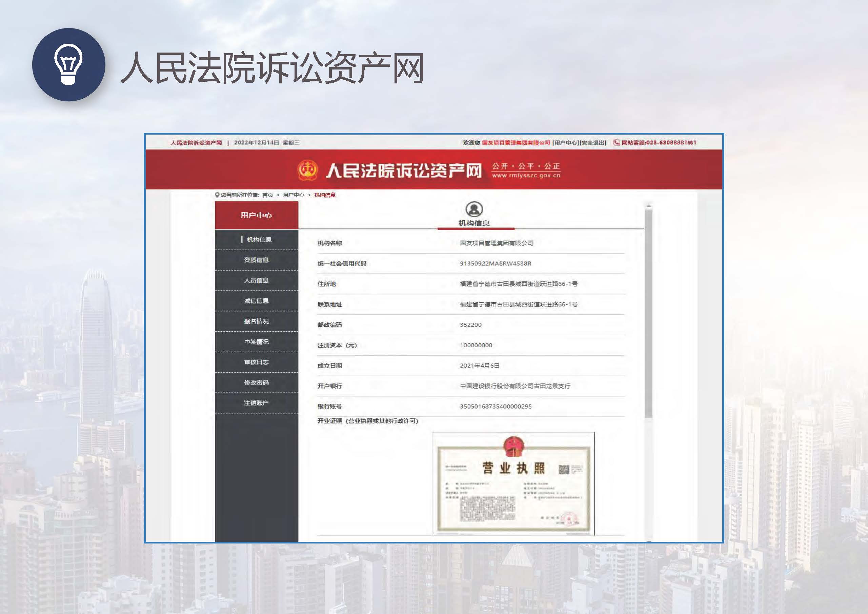
Task: Click the user avatar icon above 机构信息
Action: [474, 209]
